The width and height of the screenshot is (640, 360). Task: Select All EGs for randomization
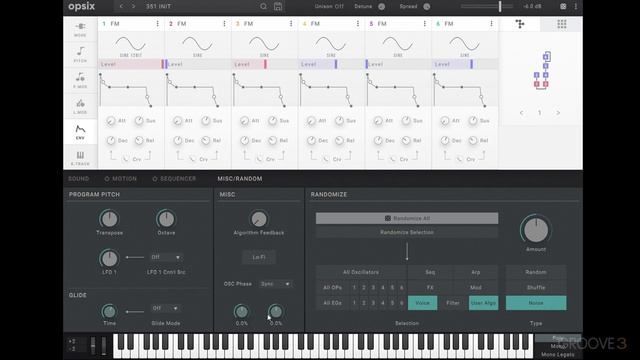332,303
